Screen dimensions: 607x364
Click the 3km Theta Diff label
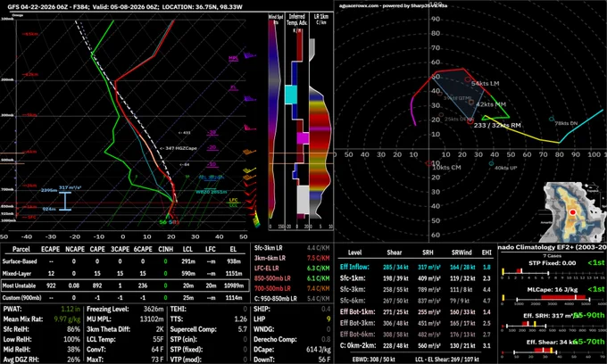pyautogui.click(x=108, y=329)
